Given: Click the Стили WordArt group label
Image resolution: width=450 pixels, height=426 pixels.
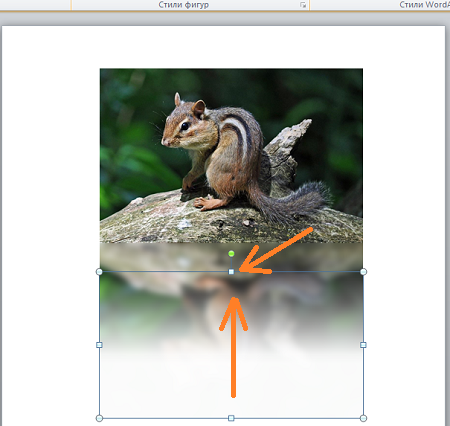Looking at the screenshot, I should 424,5.
